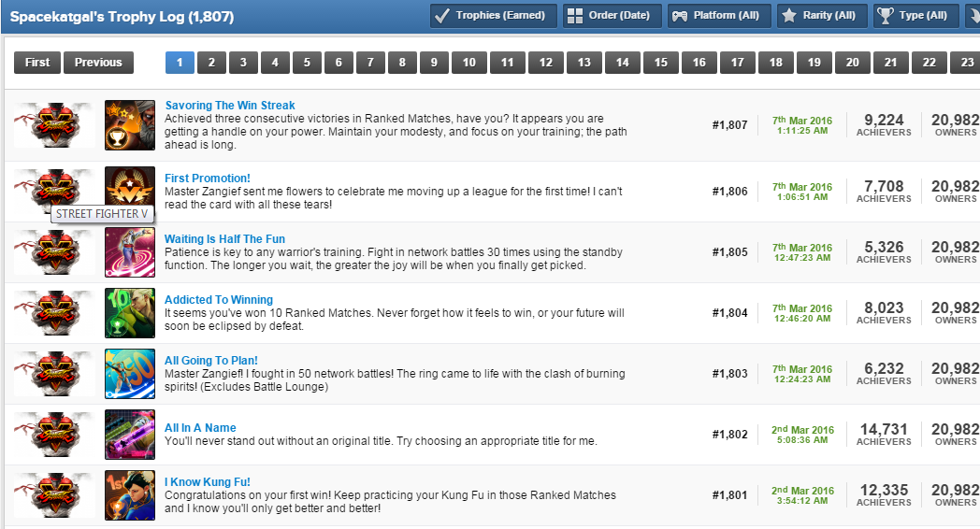Jump to page 14

pos(623,63)
